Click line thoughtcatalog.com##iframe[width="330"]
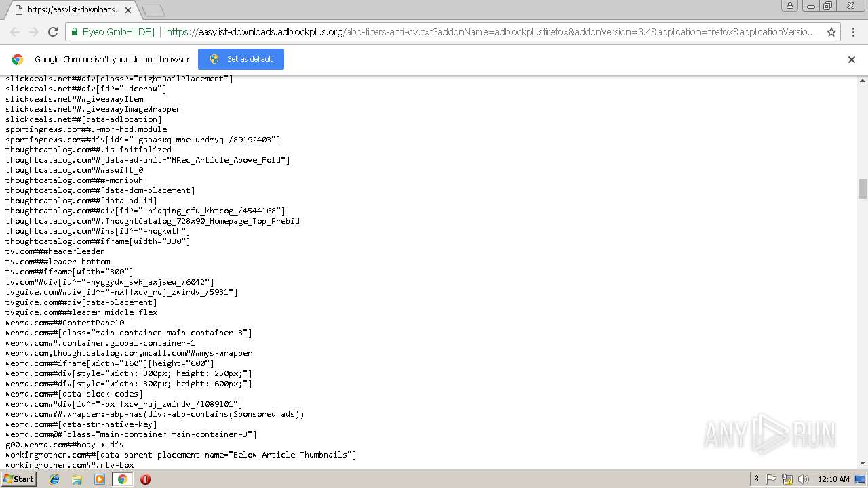The image size is (868, 488). 98,241
